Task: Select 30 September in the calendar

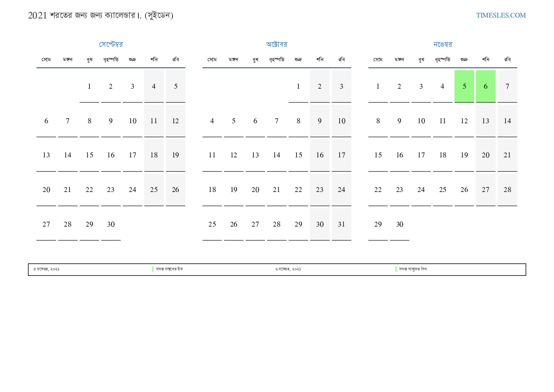Action: click(x=110, y=224)
